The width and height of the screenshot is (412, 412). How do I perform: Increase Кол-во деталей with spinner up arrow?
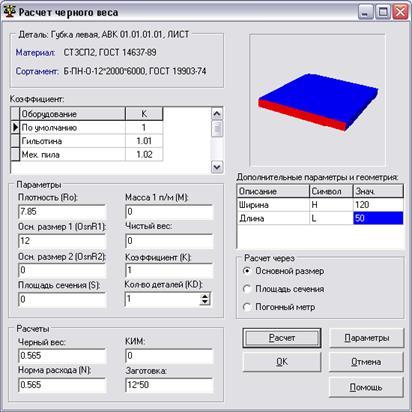(x=205, y=296)
